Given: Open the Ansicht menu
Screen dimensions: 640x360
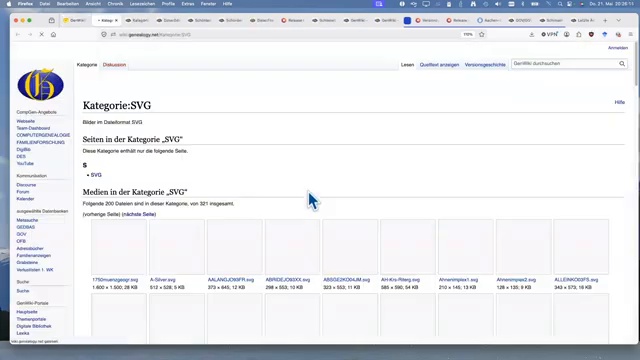Looking at the screenshot, I should (93, 4).
